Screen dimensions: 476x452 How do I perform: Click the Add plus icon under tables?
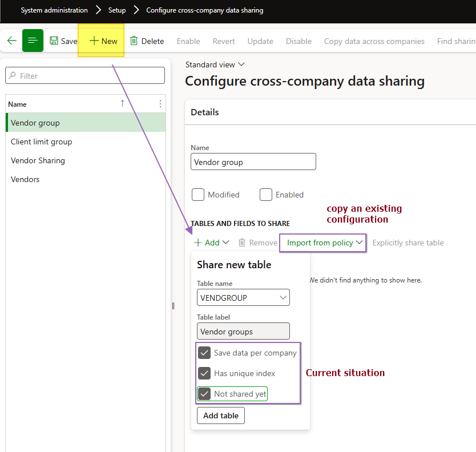198,243
